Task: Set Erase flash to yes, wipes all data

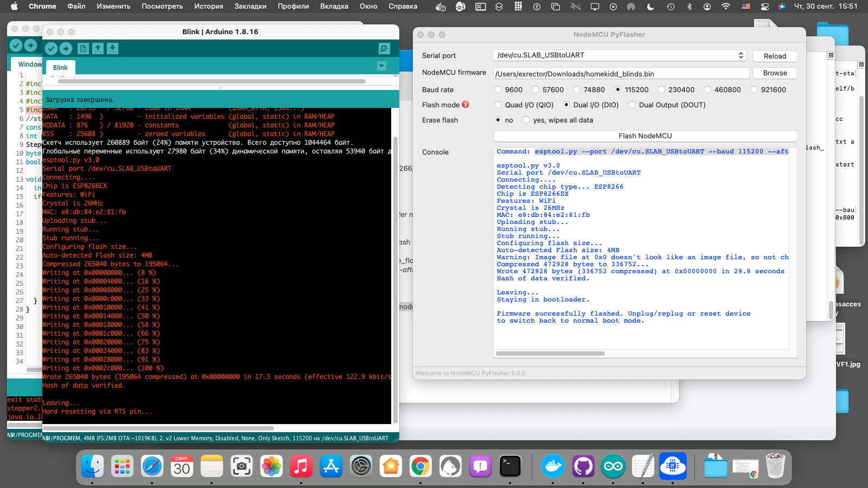Action: pos(526,120)
